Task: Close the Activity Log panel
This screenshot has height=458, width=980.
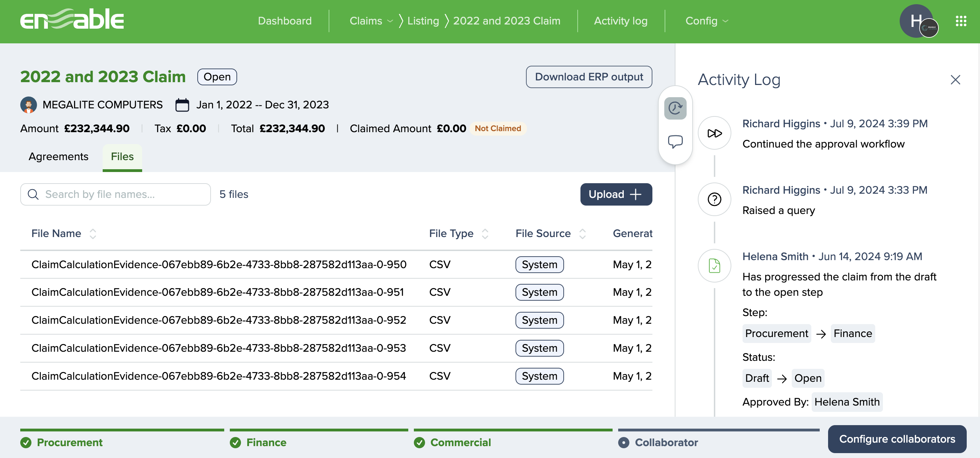Action: click(955, 80)
